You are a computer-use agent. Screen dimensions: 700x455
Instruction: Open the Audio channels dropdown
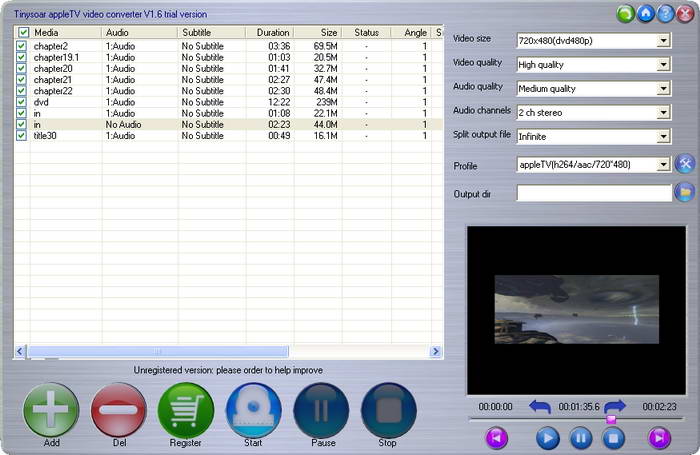663,113
